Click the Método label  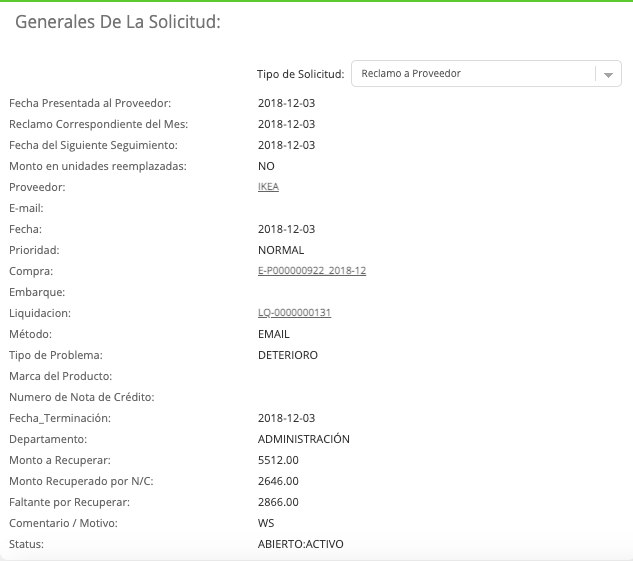[x=31, y=334]
